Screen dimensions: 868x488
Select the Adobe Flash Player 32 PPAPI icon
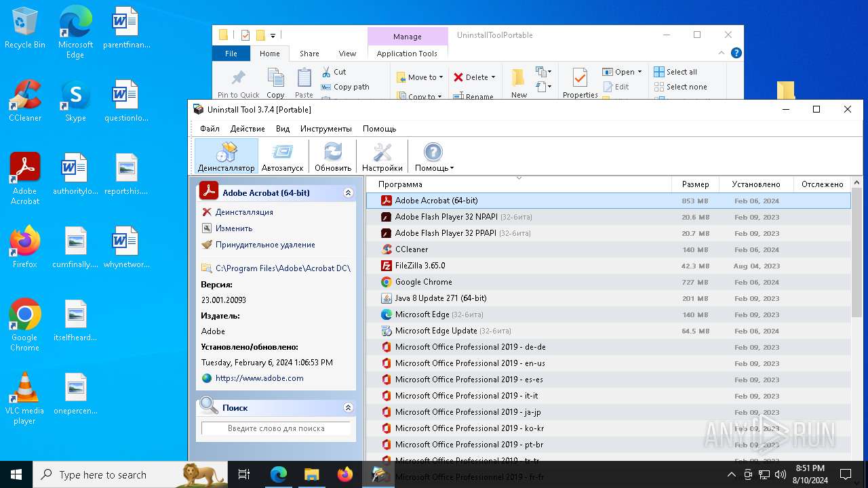pos(387,233)
